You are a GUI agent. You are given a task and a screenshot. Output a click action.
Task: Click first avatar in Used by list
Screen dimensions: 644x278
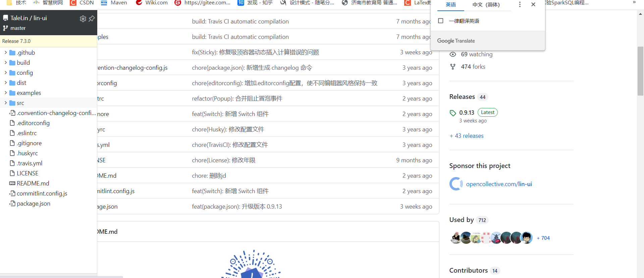coord(456,238)
